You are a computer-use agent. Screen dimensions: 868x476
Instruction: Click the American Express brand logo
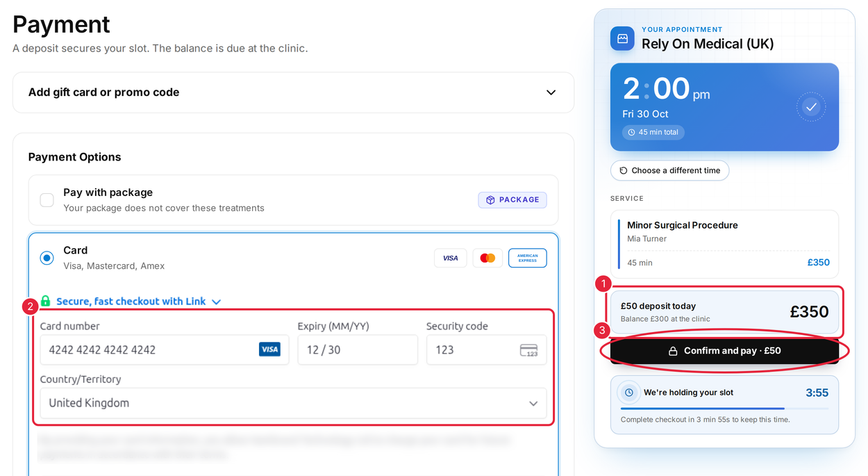coord(528,258)
